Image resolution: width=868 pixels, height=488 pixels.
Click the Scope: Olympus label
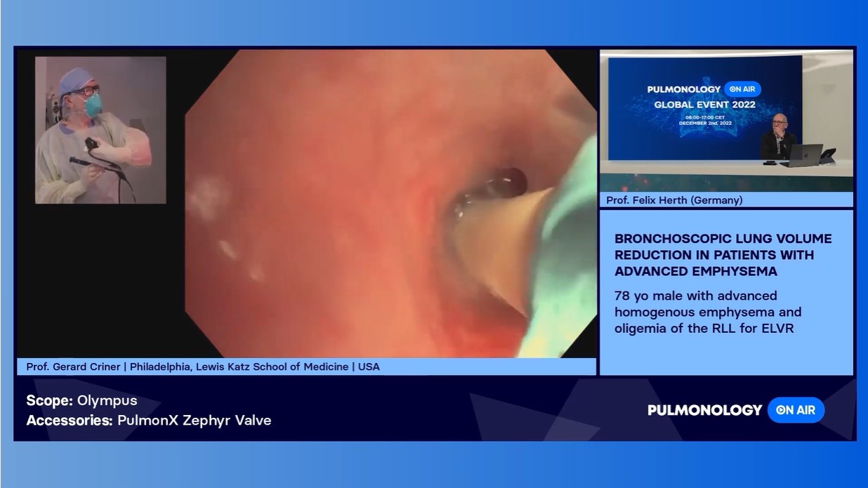click(x=81, y=400)
